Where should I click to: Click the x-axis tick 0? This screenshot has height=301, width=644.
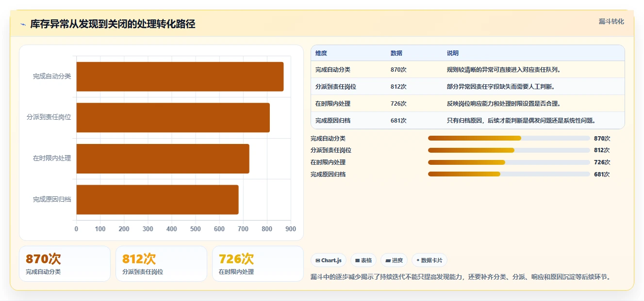click(x=76, y=229)
